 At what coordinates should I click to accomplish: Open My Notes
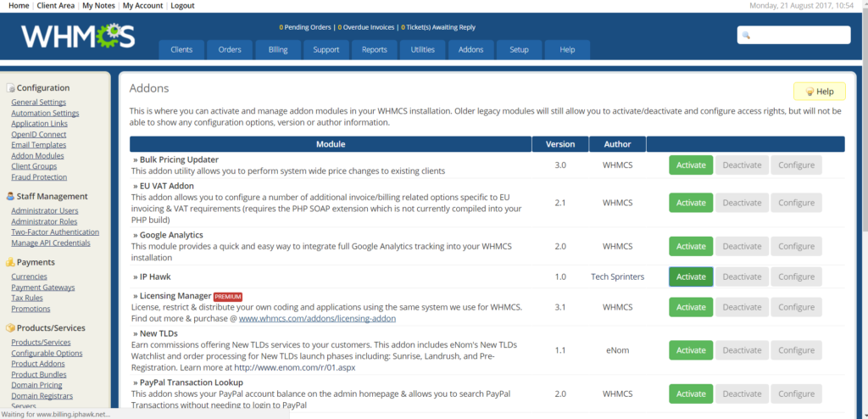[x=98, y=6]
